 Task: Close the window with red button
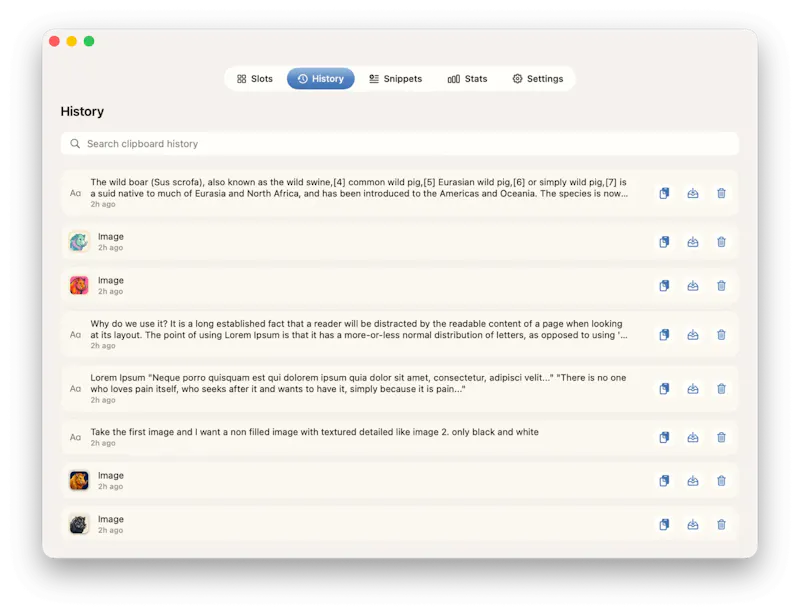pyautogui.click(x=55, y=41)
